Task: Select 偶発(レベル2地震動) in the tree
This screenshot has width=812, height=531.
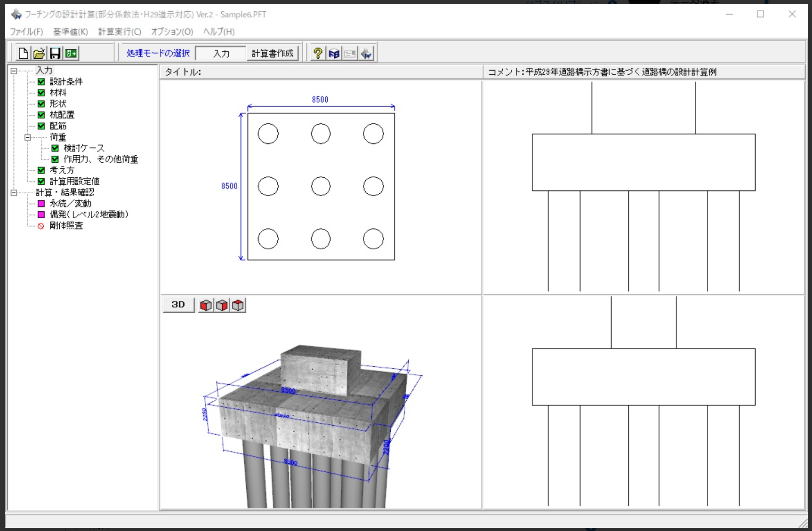Action: coord(89,214)
